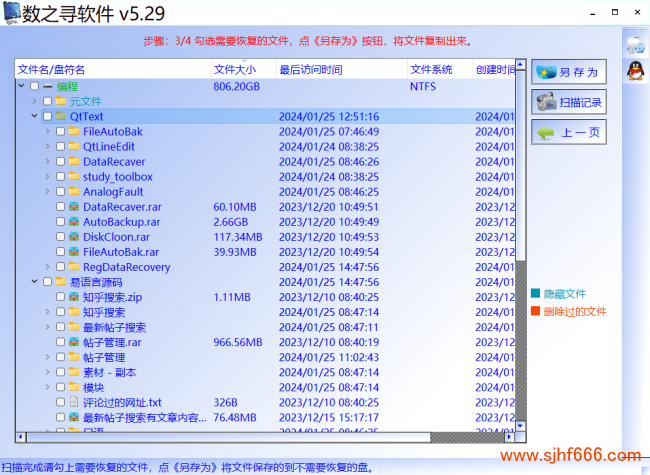
Task: Click the folder icon of 元文件
Action: pos(61,101)
